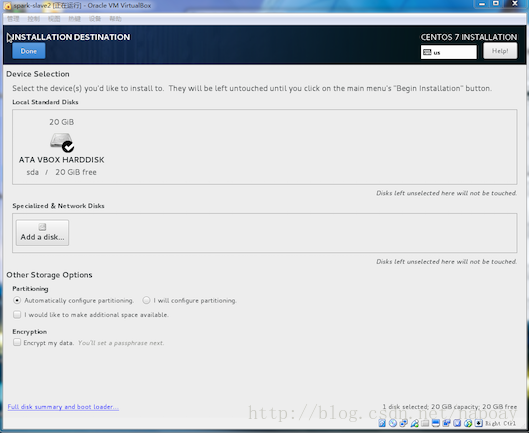Open the USB devices icon in status bar

415,423
